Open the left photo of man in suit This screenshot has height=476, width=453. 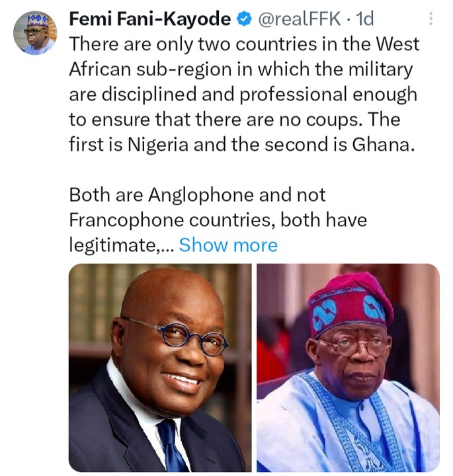(160, 368)
